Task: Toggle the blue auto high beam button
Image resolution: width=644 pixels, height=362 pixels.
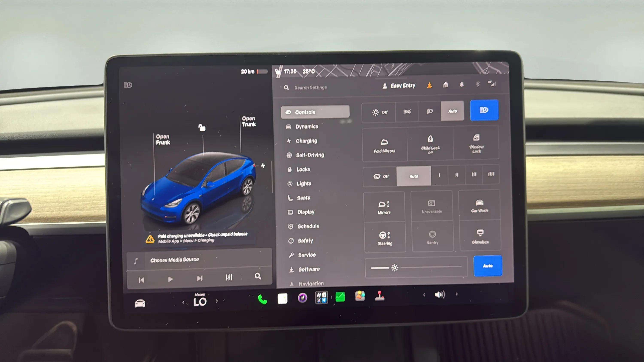Action: [x=484, y=110]
